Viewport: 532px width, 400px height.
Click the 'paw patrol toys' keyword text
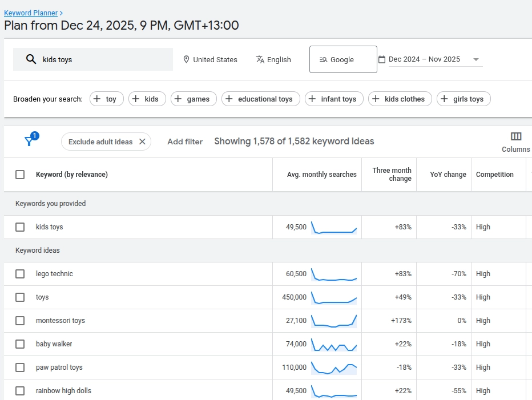pyautogui.click(x=59, y=367)
